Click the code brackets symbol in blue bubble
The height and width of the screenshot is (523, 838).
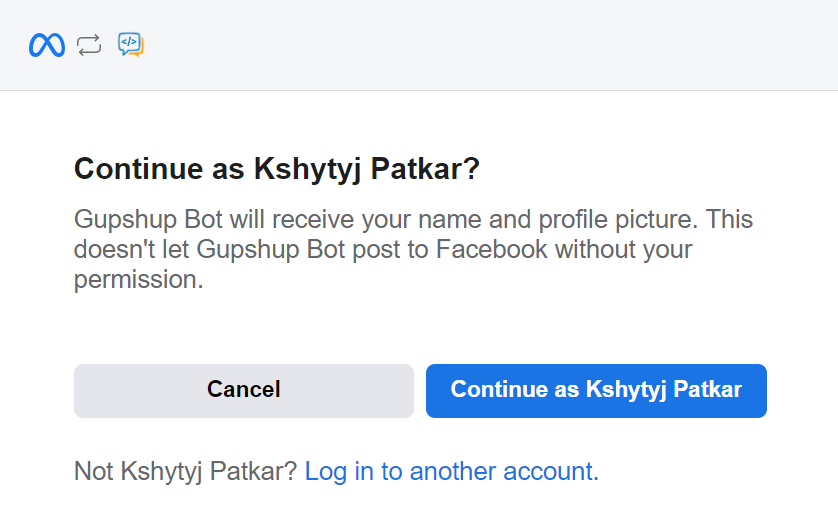pyautogui.click(x=127, y=42)
